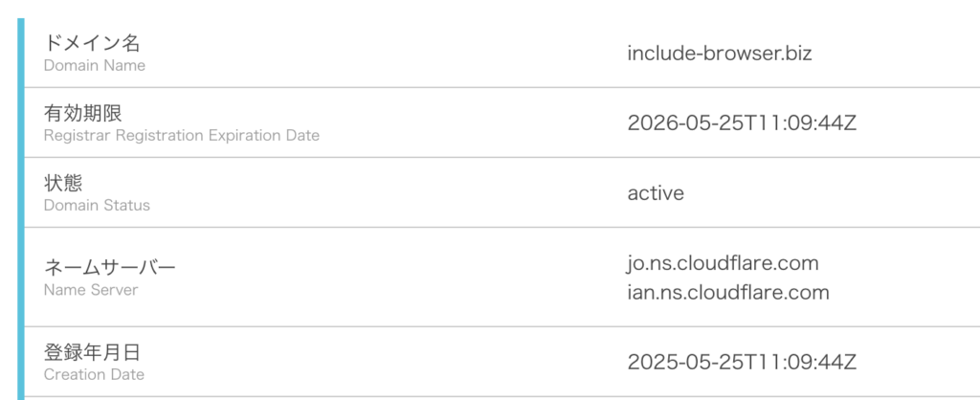Click blue bar beside 状態 row

click(x=21, y=192)
